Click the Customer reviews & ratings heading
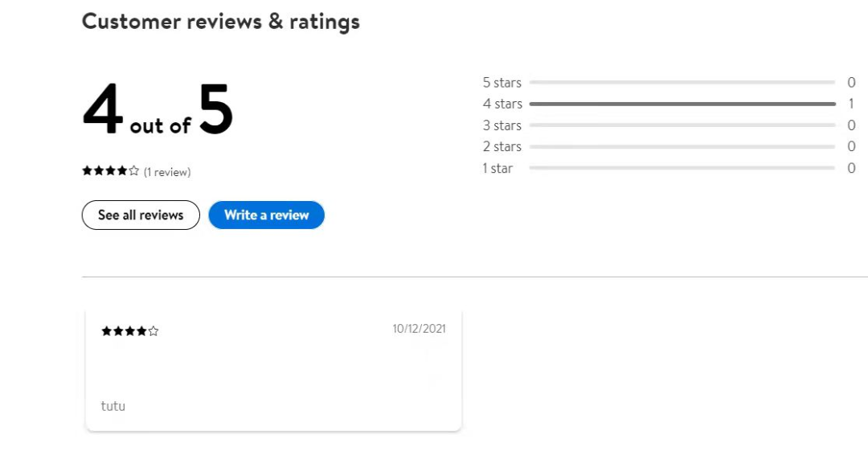This screenshot has height=455, width=868. click(221, 22)
